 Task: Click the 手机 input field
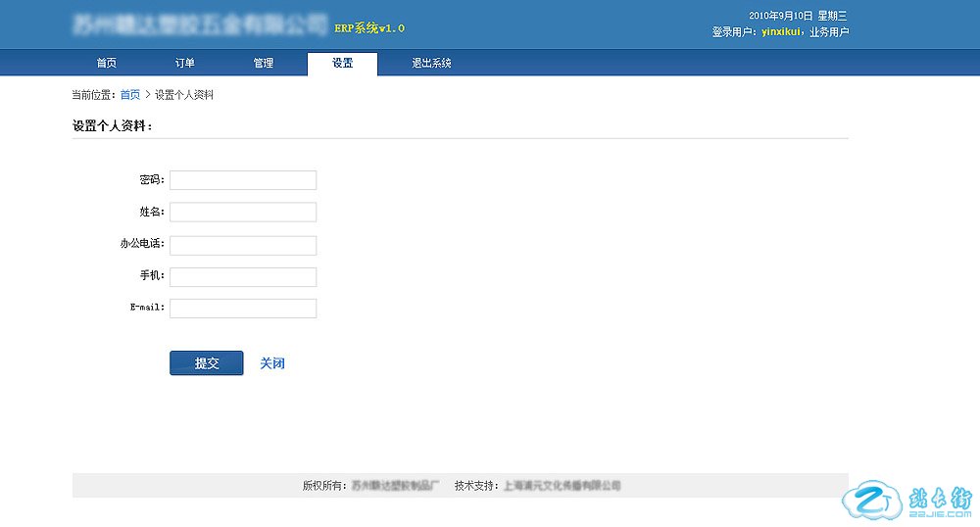click(243, 277)
